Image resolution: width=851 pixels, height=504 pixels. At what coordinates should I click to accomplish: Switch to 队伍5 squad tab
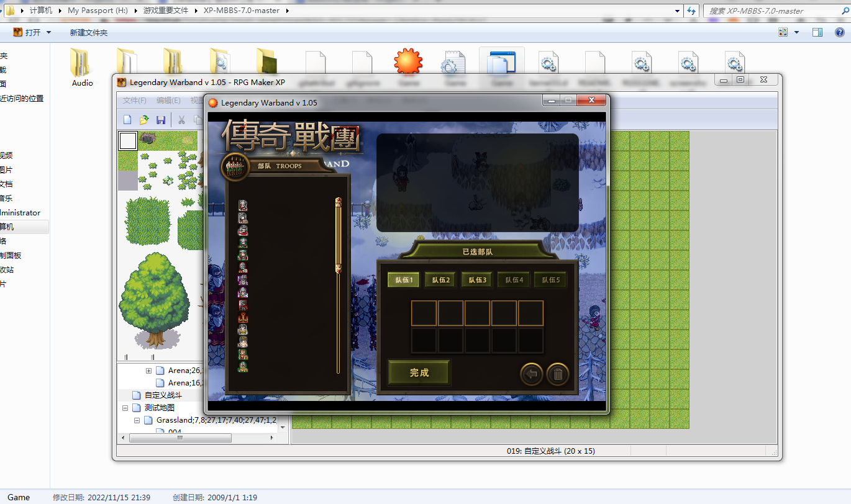(x=550, y=280)
